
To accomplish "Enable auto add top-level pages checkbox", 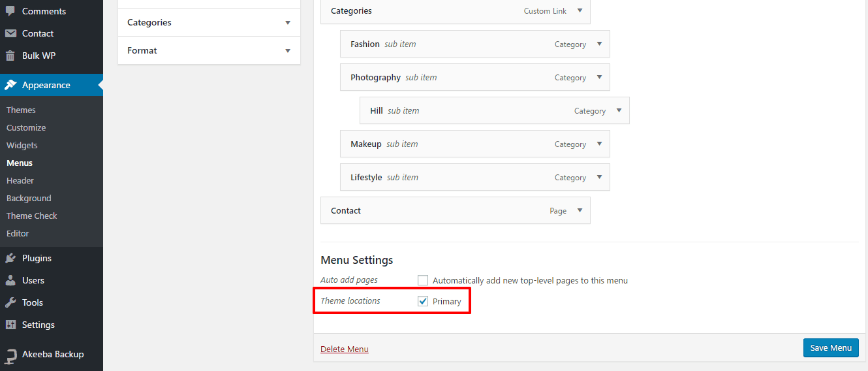I will (x=423, y=280).
